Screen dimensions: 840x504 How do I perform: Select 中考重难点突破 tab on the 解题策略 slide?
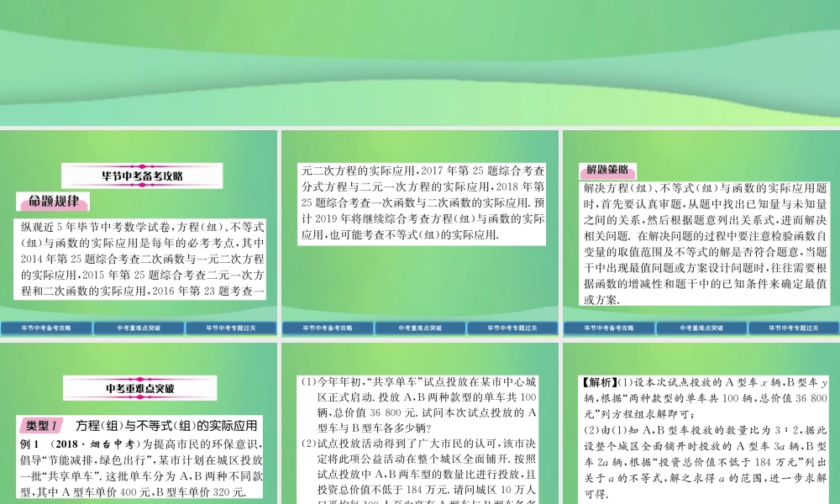(x=701, y=328)
